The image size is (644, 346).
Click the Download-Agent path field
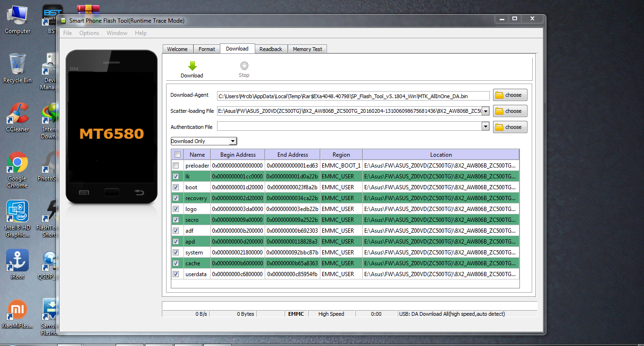click(x=353, y=96)
